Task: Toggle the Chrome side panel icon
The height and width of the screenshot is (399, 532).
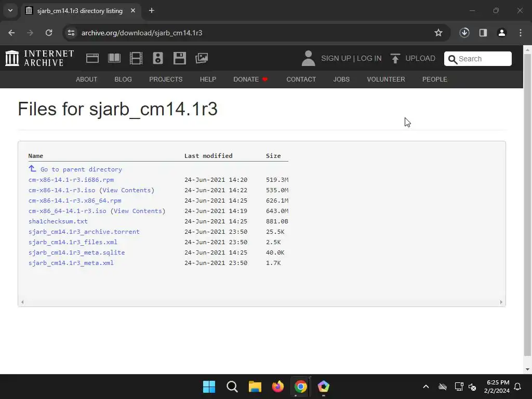Action: pyautogui.click(x=483, y=33)
